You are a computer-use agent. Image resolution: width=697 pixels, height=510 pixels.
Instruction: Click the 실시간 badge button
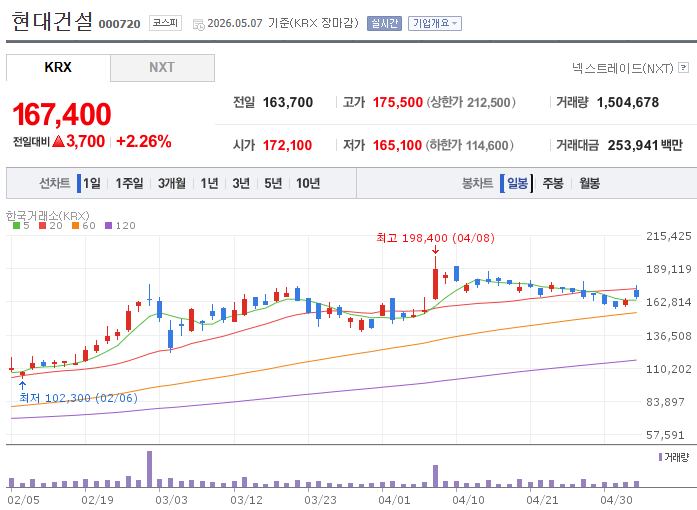(384, 23)
